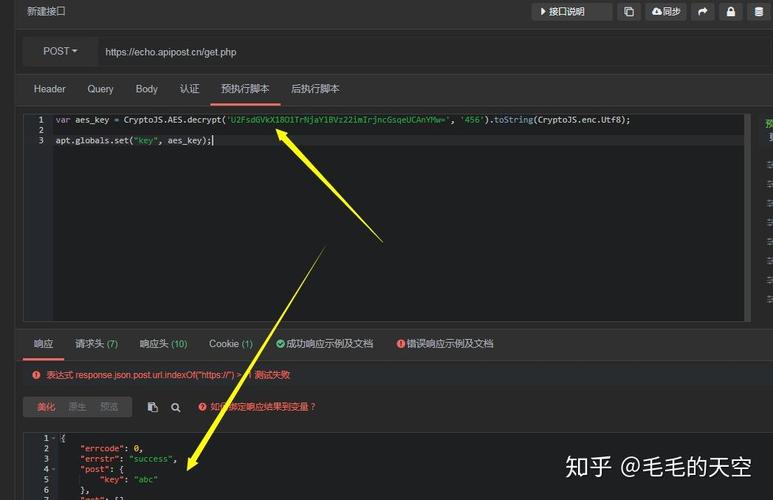Select the 原生 raw view mode
The width and height of the screenshot is (773, 500).
click(77, 407)
